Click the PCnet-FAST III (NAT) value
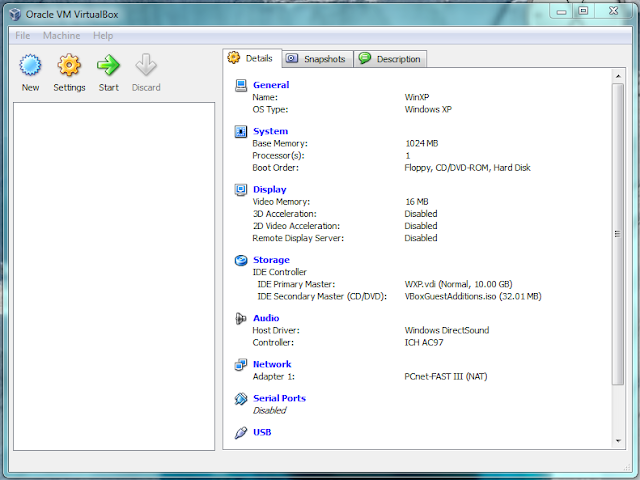 [446, 376]
